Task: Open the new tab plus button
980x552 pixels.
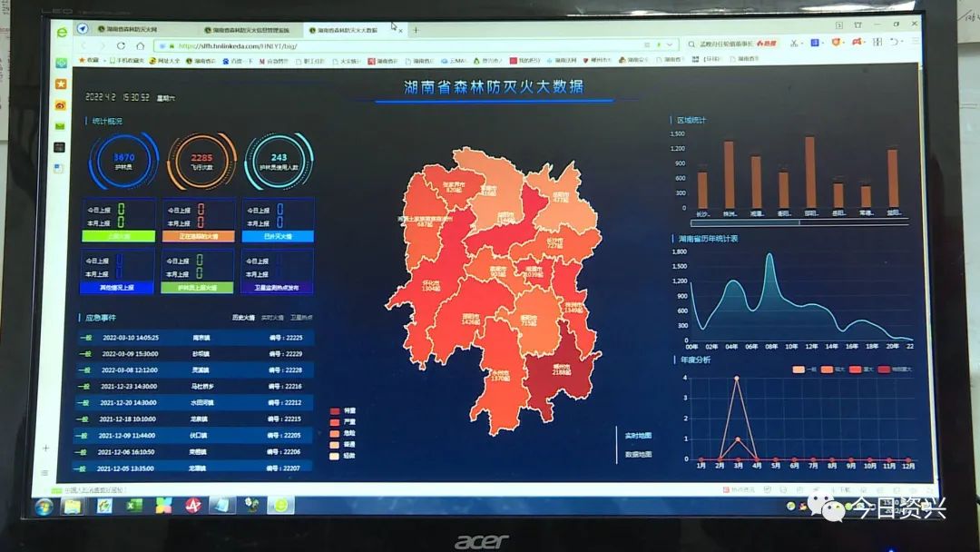Action: pos(416,30)
